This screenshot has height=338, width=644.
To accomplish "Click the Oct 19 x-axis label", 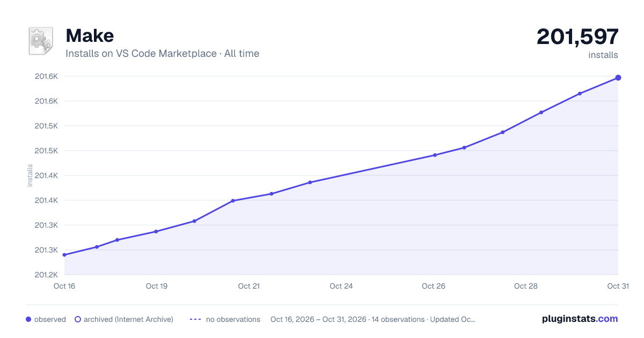I will (157, 286).
